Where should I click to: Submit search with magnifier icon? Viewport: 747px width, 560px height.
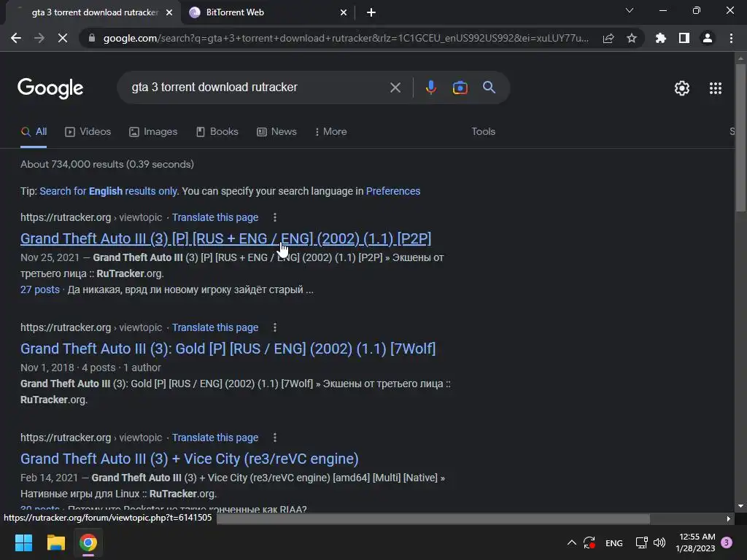489,87
